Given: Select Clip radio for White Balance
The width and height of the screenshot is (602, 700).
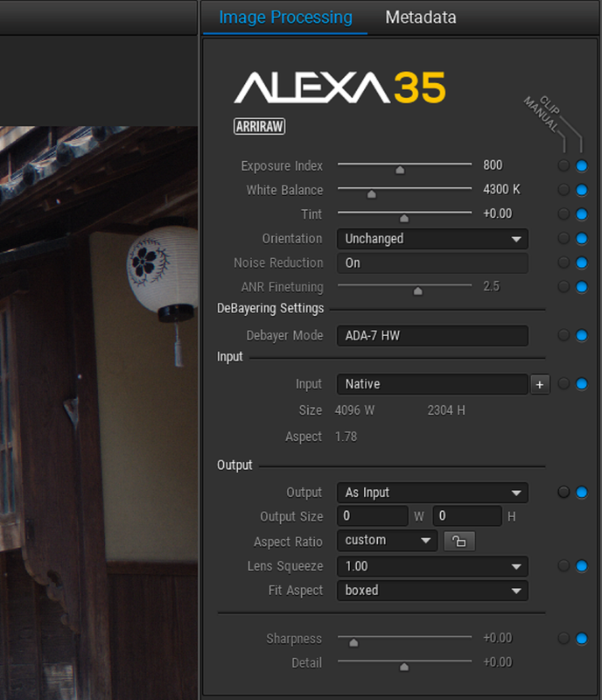Looking at the screenshot, I should click(x=582, y=190).
